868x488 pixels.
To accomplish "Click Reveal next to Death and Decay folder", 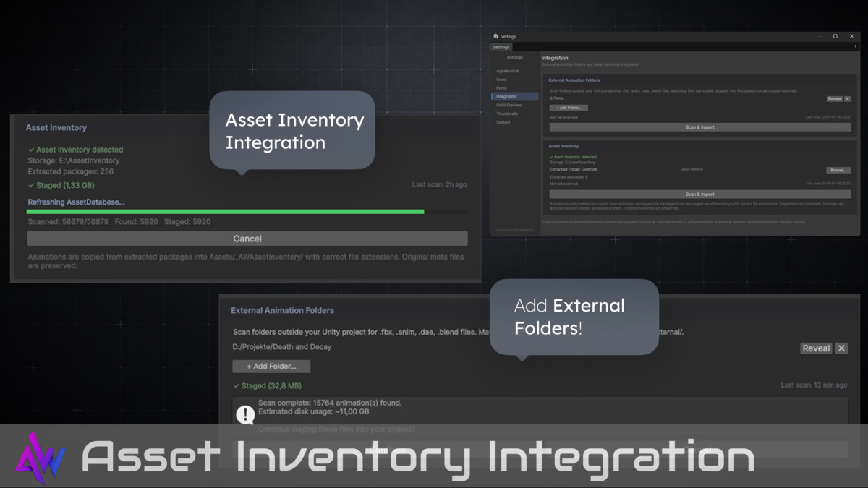I will click(x=816, y=348).
